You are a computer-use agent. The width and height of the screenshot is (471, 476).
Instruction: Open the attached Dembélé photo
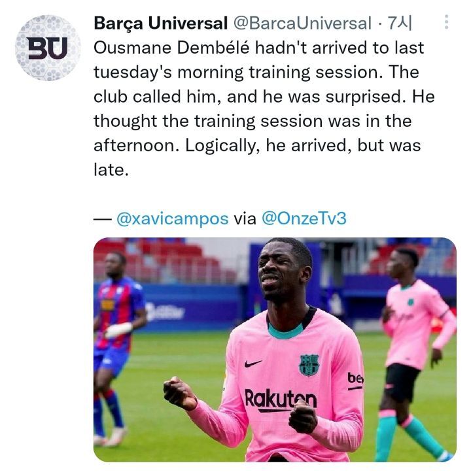click(275, 350)
